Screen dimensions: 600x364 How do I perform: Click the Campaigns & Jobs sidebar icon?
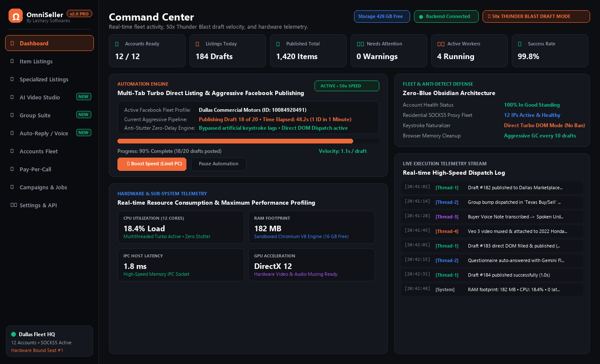12,187
